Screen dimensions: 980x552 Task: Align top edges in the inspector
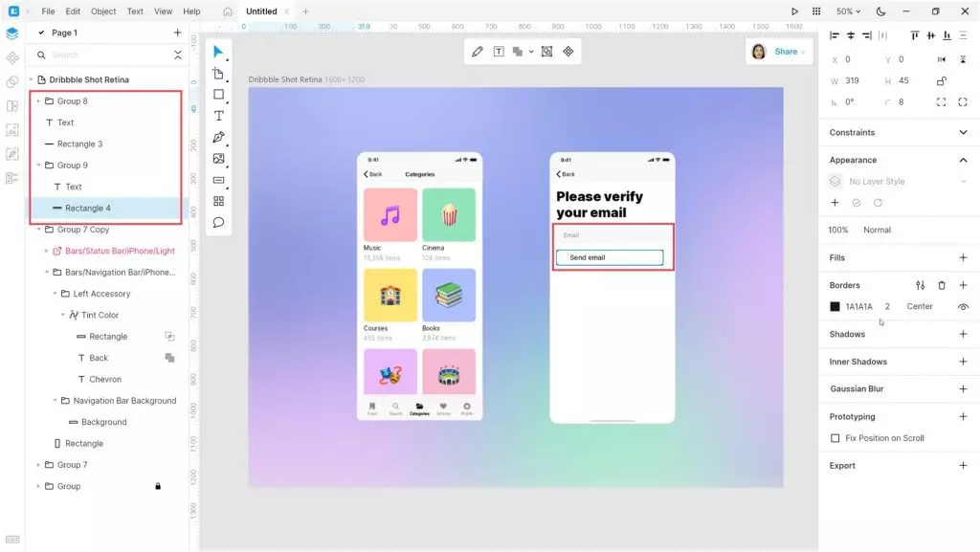click(x=914, y=35)
